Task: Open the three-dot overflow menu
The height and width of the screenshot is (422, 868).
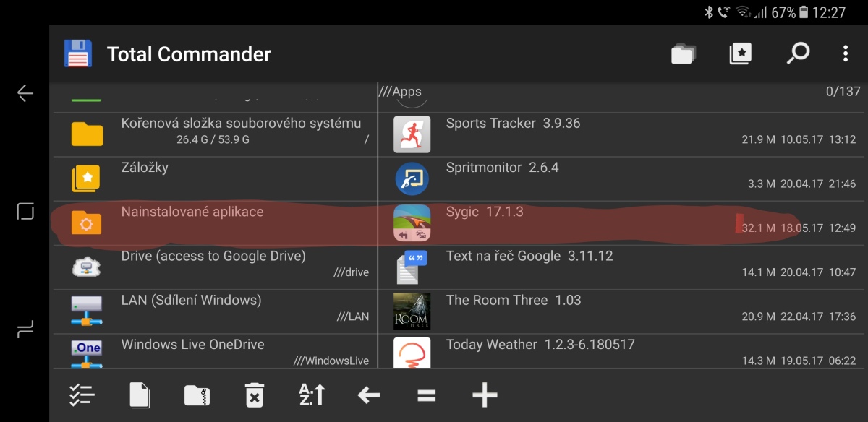Action: point(845,53)
